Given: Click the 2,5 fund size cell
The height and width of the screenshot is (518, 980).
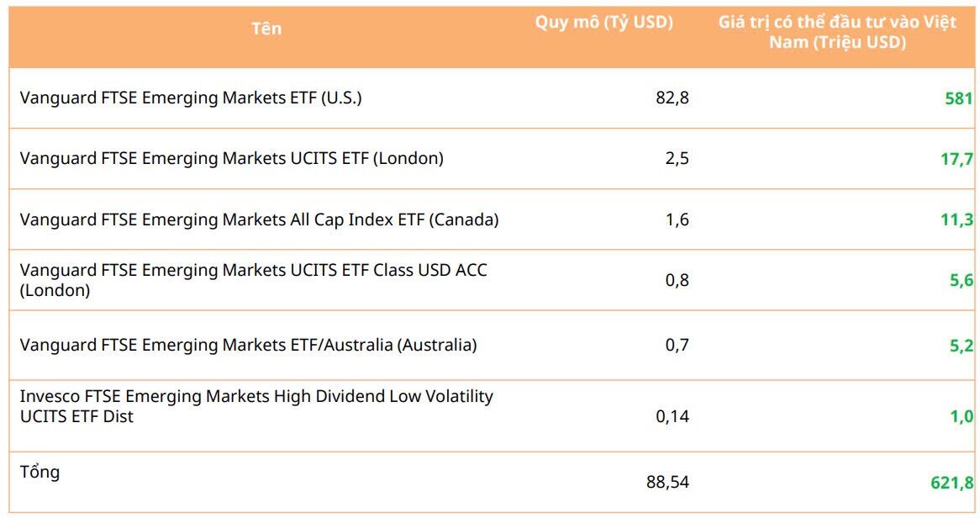Looking at the screenshot, I should [x=677, y=159].
